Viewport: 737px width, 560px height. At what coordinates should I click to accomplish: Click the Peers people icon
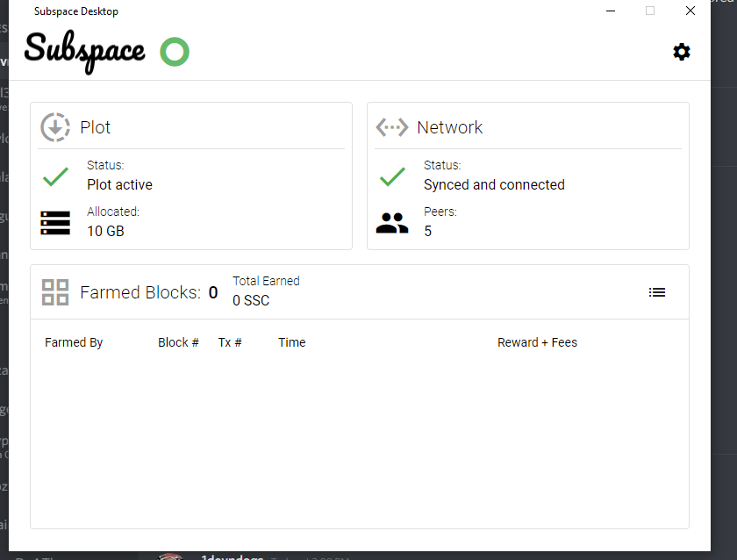point(392,223)
